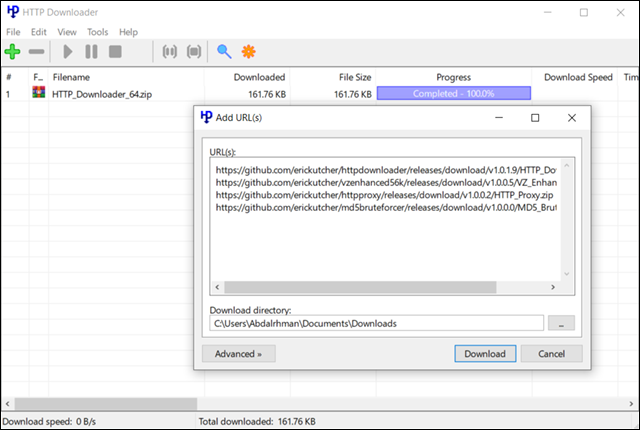Click the httpproxy URL line
The width and height of the screenshot is (640, 430).
[x=384, y=195]
